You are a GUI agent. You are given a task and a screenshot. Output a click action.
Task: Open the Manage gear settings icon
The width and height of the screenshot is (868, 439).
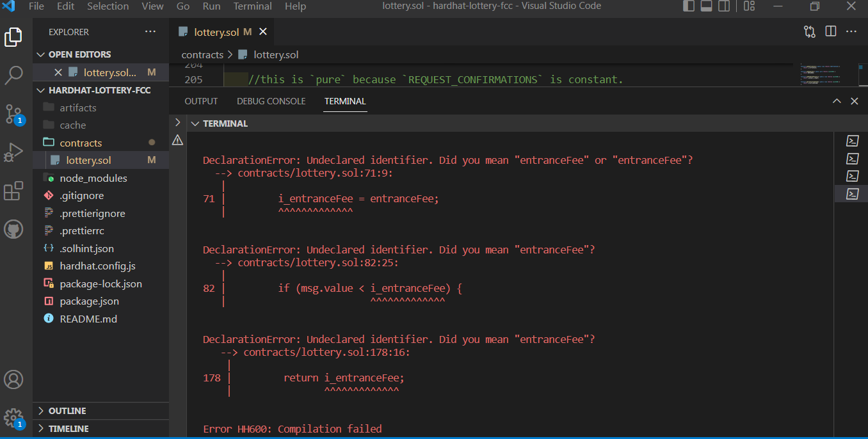tap(13, 417)
